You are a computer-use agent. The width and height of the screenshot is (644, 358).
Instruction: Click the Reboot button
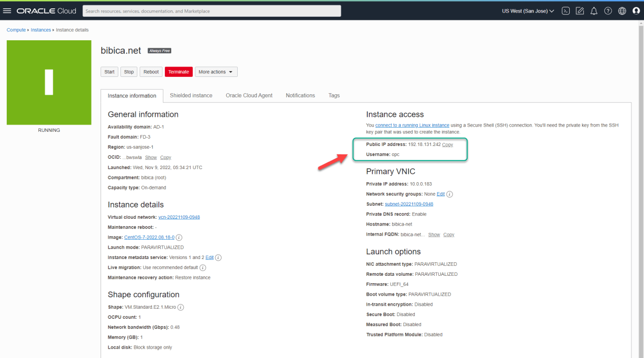(x=151, y=72)
